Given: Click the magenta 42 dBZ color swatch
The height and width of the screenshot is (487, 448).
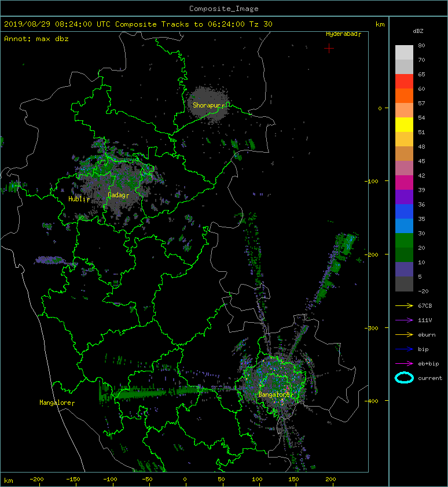Looking at the screenshot, I should coord(404,182).
